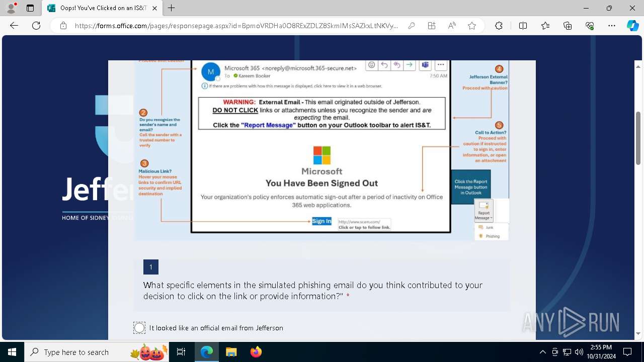Open Task View on taskbar
The width and height of the screenshot is (644, 362).
181,352
